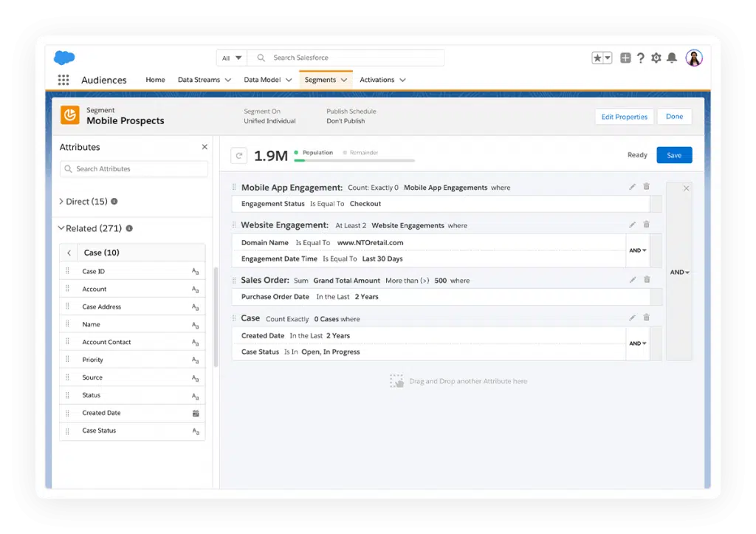Grab the Sales Order drag handle

(x=234, y=280)
